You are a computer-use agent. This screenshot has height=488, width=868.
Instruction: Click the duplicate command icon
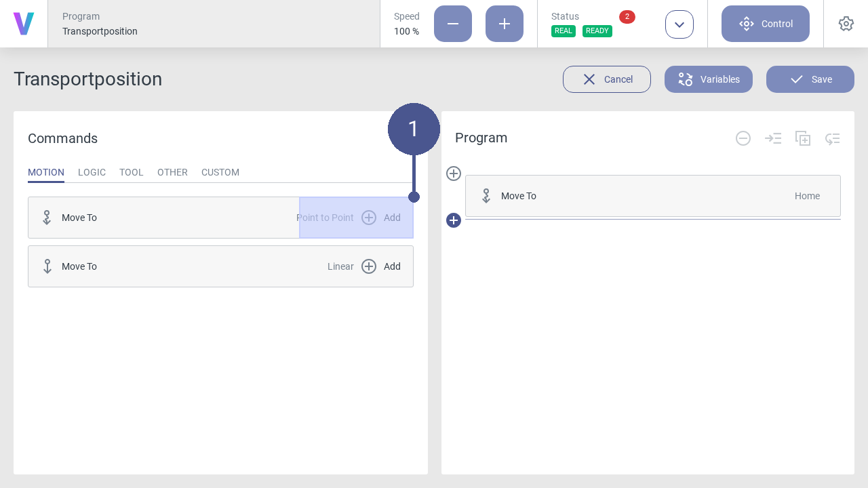pos(803,138)
